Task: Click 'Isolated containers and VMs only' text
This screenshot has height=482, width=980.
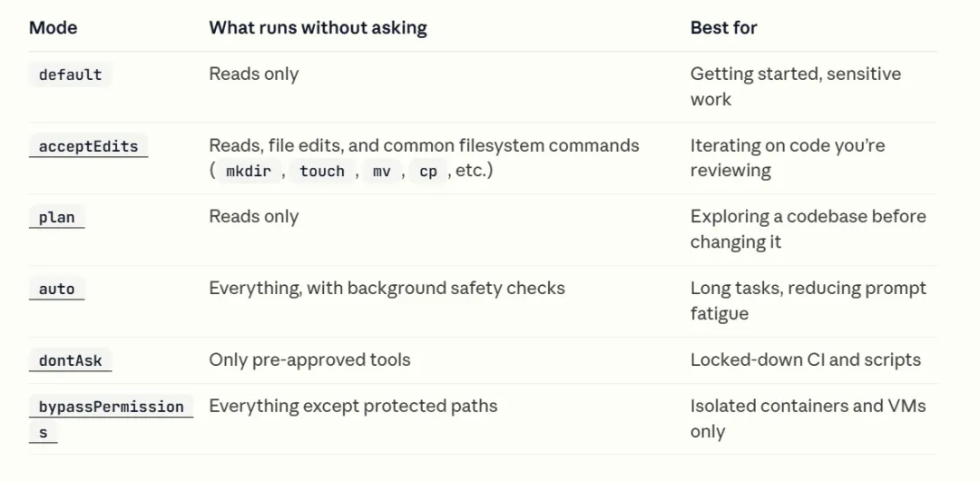Action: coord(808,418)
